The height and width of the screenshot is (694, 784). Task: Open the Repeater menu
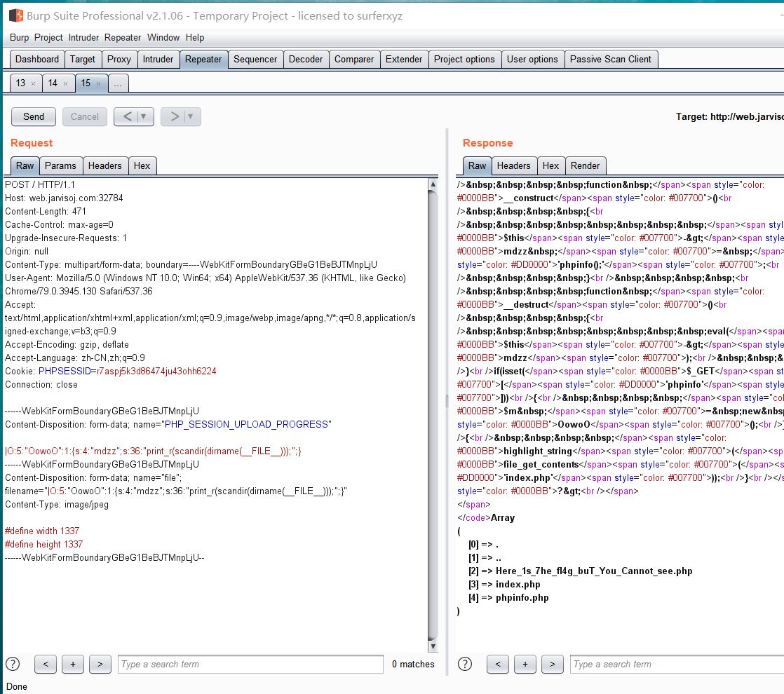coord(123,37)
